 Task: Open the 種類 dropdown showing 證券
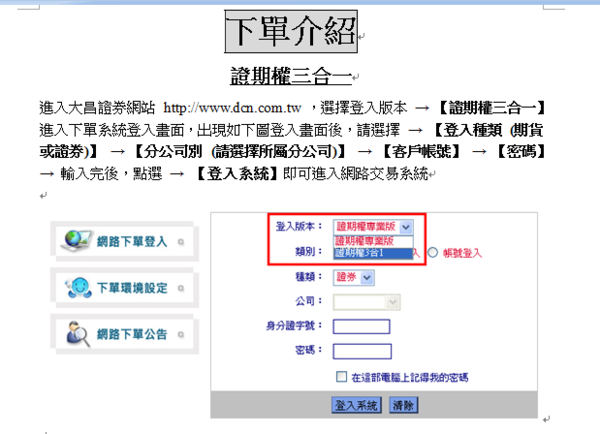point(352,277)
